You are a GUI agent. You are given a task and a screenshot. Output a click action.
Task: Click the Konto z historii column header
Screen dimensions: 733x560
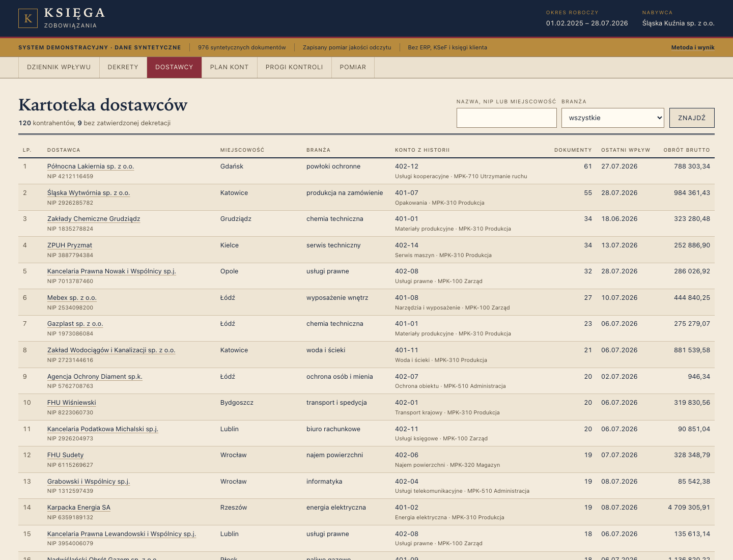(x=422, y=150)
